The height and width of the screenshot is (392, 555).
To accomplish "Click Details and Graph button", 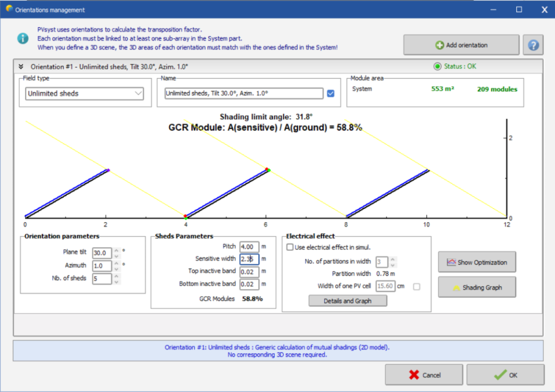I will (347, 301).
